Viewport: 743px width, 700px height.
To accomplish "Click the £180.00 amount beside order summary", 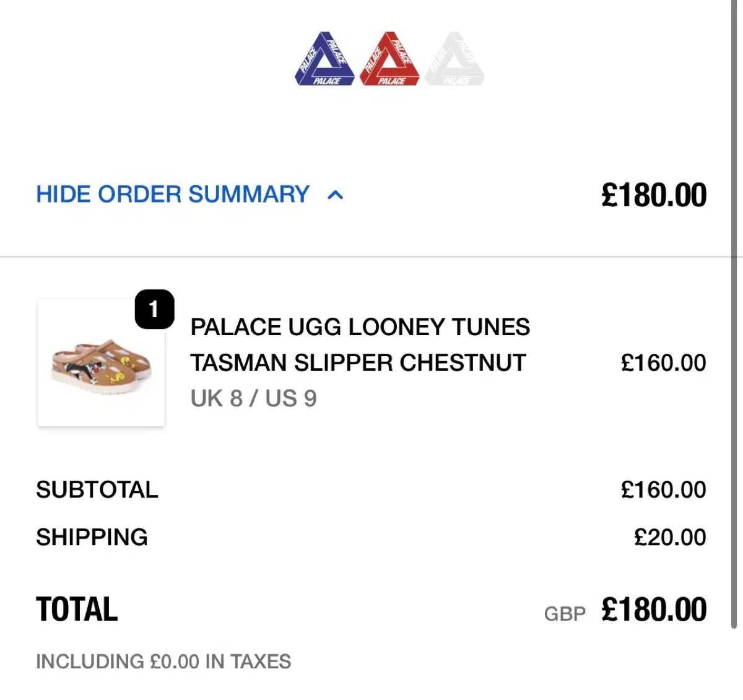I will [653, 195].
